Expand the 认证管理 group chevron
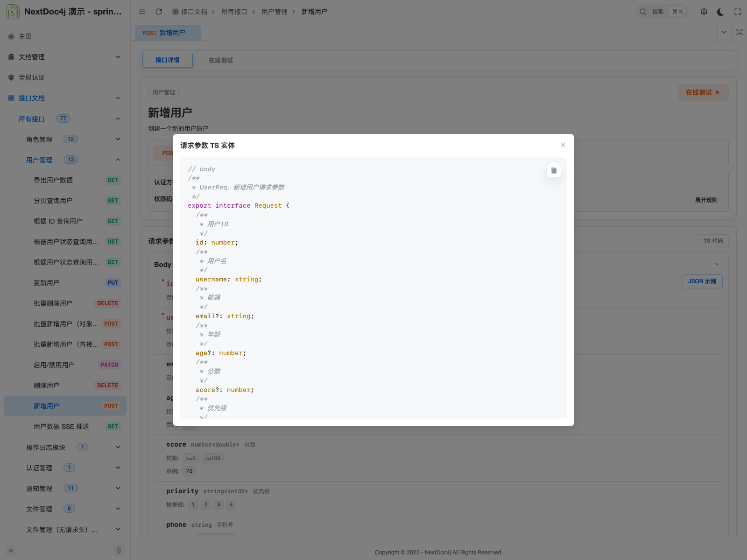This screenshot has width=747, height=560. coord(118,468)
